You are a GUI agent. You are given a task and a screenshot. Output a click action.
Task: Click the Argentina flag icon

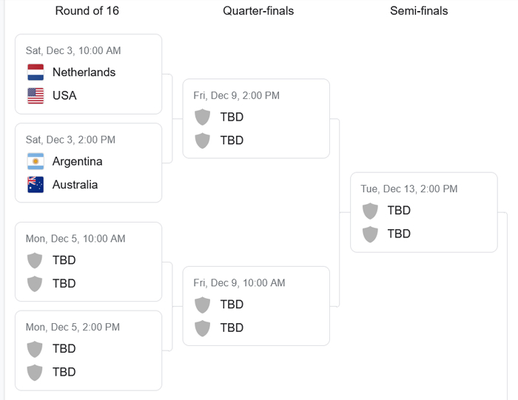pyautogui.click(x=35, y=162)
